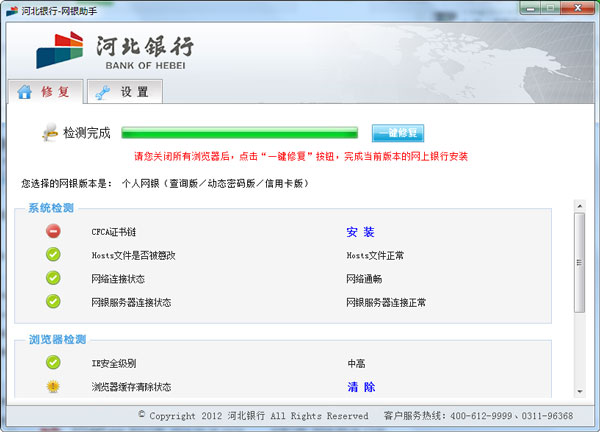The width and height of the screenshot is (600, 432).
Task: Click the 清除 link for browser cache
Action: click(x=361, y=387)
